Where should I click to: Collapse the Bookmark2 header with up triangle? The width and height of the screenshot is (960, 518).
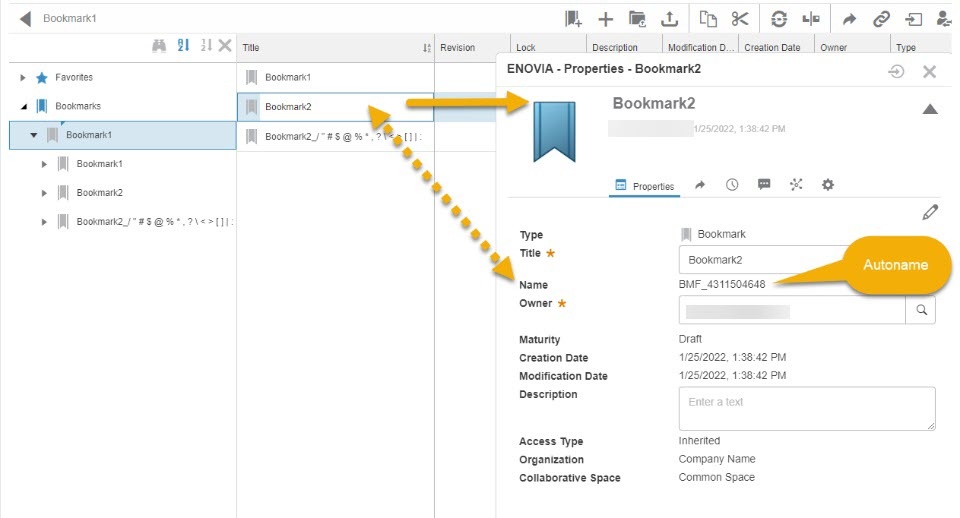coord(930,109)
